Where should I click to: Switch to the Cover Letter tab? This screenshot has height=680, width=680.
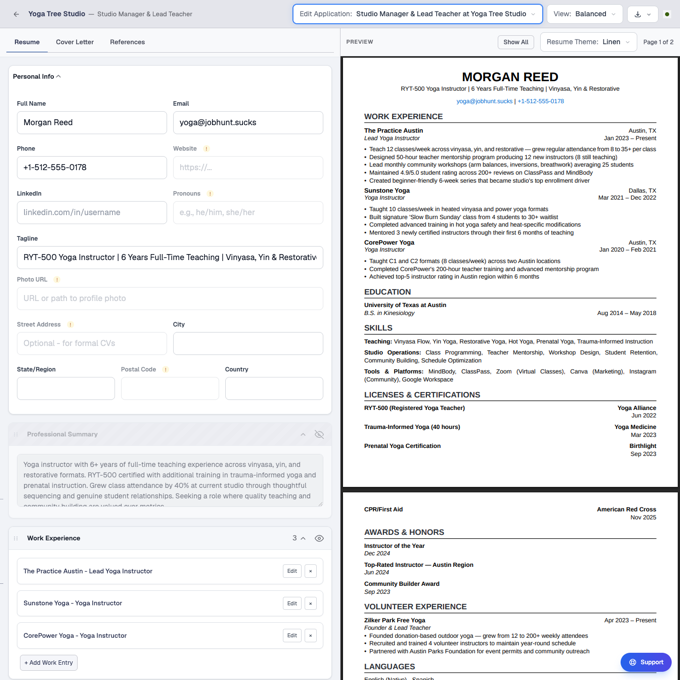75,42
